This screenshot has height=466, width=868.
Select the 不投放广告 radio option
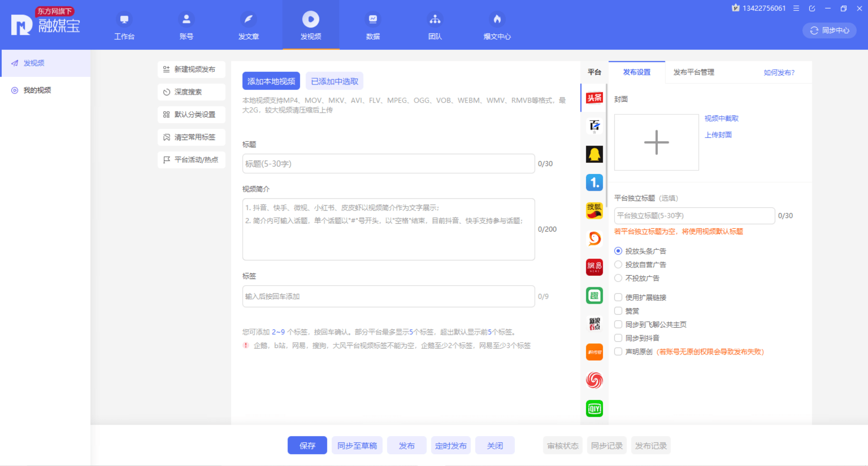click(618, 278)
